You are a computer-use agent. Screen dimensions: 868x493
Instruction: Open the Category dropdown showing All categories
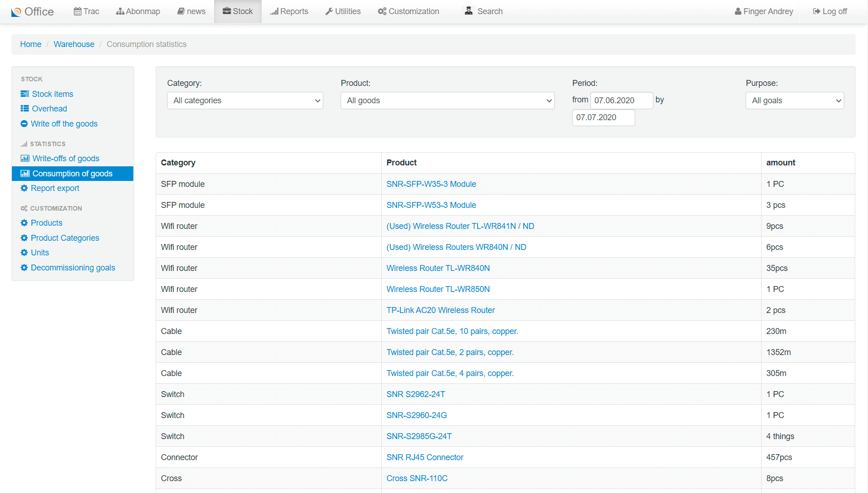point(245,101)
